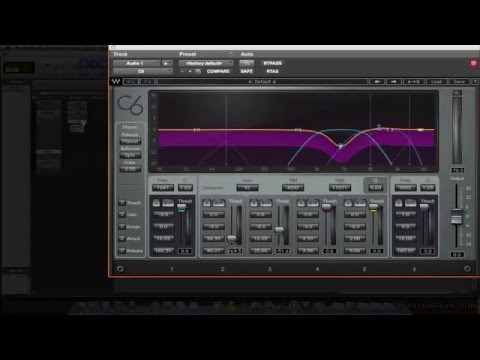
Task: Bypass crossover band 2
Action: (x=219, y=203)
